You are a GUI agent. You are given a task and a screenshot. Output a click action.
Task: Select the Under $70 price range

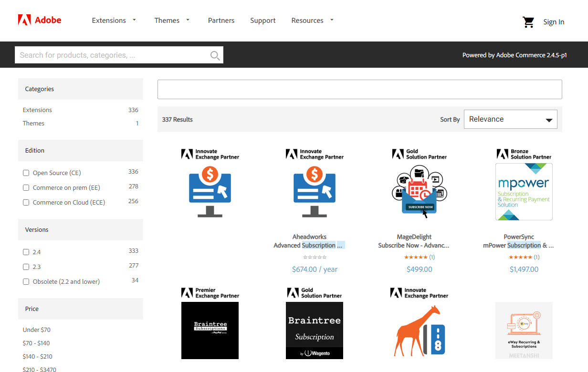pyautogui.click(x=36, y=330)
